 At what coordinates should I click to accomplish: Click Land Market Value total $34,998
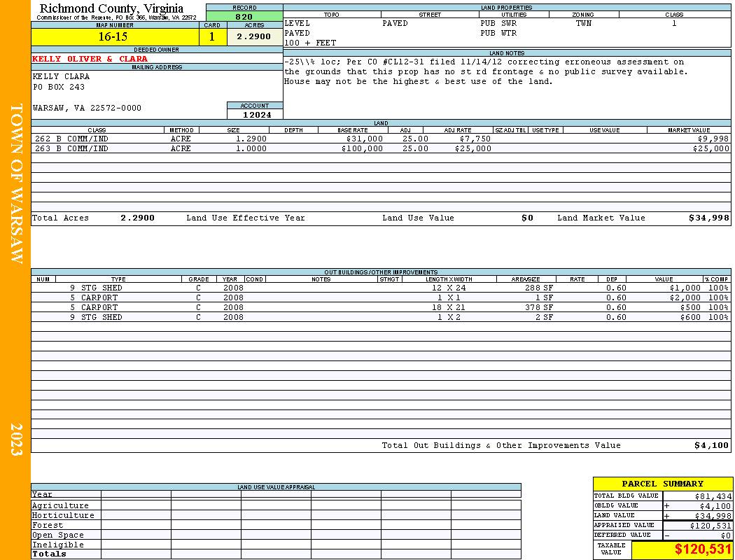[x=709, y=218]
